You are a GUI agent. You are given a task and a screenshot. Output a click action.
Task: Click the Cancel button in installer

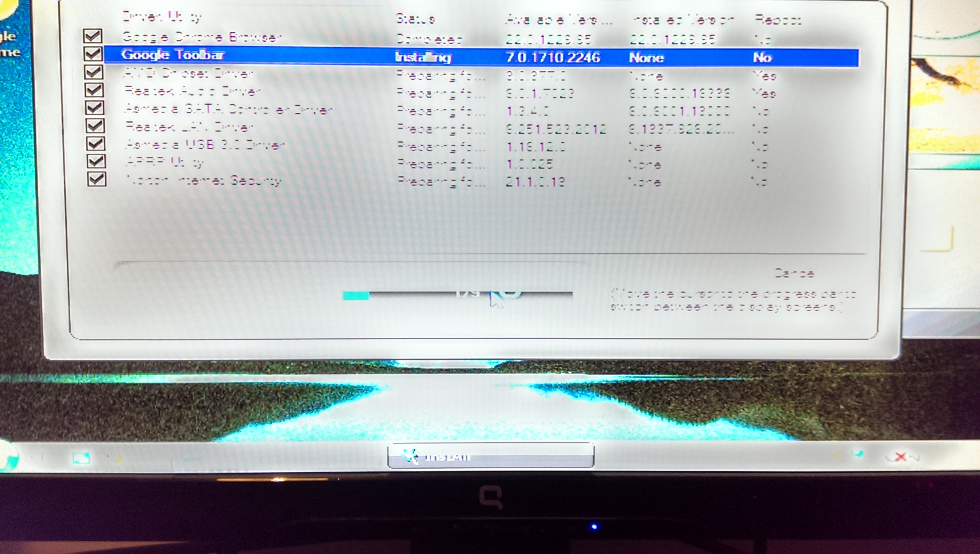(794, 273)
